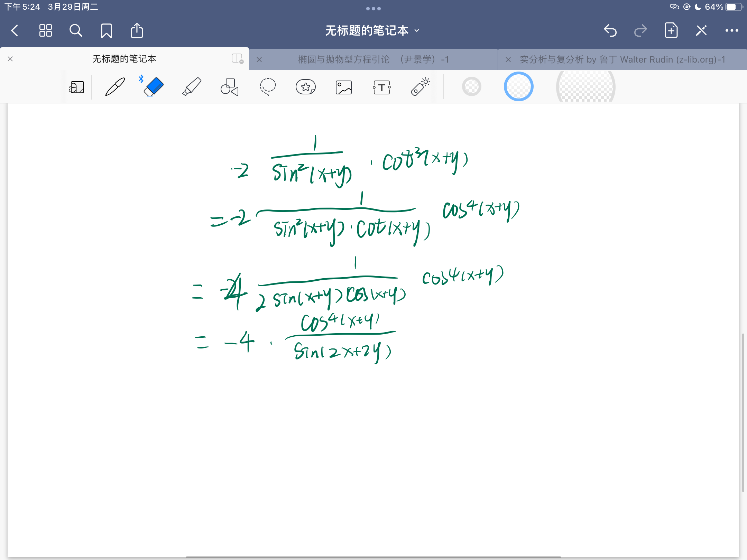Toggle pen editing mode off
Viewport: 747px width, 560px height.
click(701, 31)
